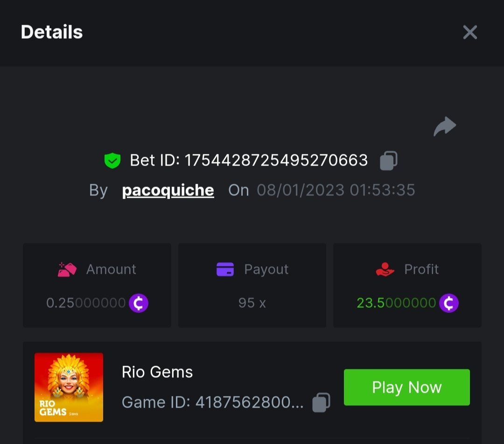Click the currency coin beside the Profit value
Screen dimensions: 504x444
tap(449, 303)
